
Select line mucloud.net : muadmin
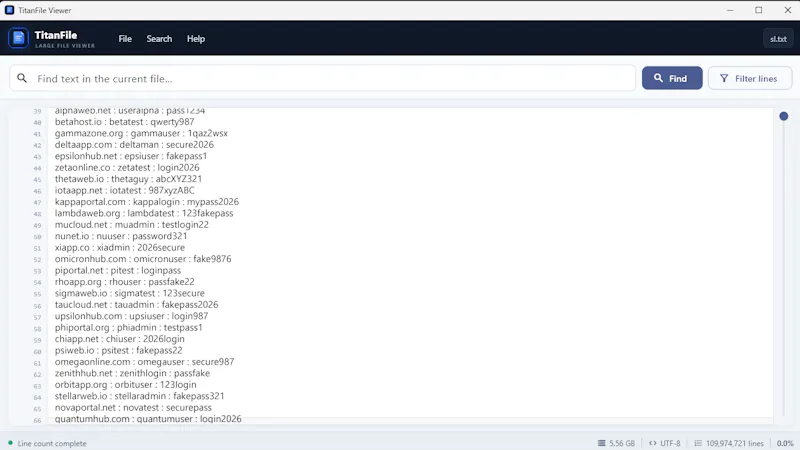click(132, 224)
